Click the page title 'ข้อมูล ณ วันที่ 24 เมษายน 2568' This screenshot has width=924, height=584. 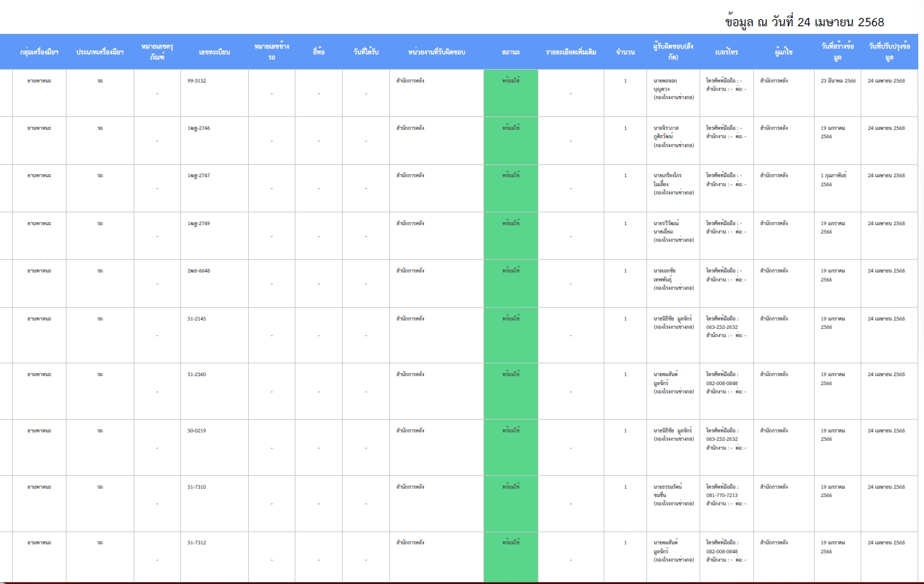804,22
